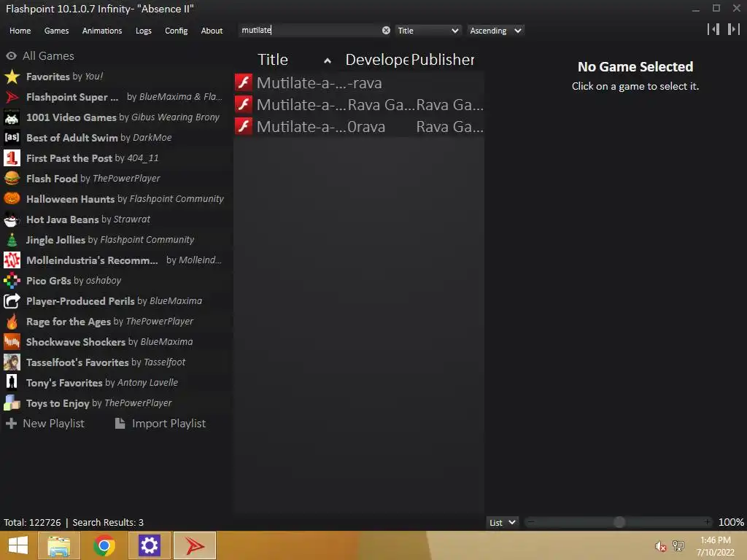747x560 pixels.
Task: Open the Animations tab
Action: pyautogui.click(x=102, y=31)
